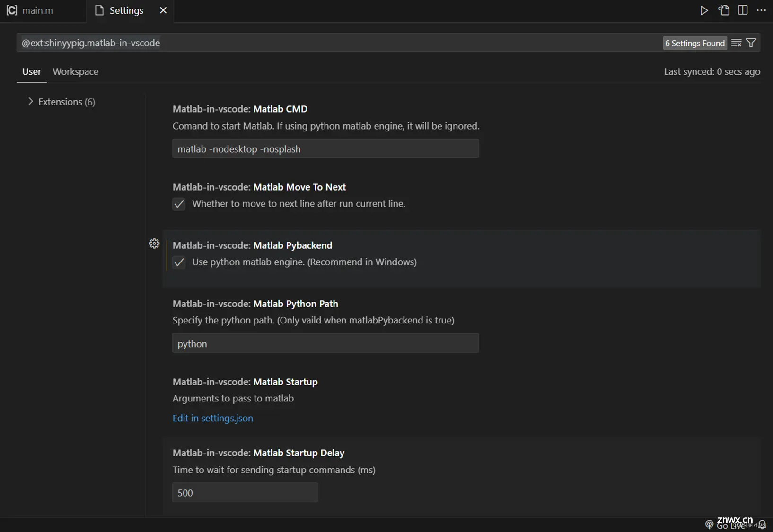
Task: Open notifications bell in status bar
Action: click(762, 524)
